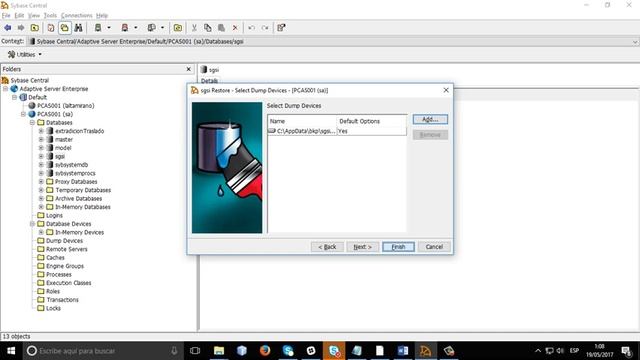Expand the sgsi database node
This screenshot has height=360, width=640.
click(x=41, y=156)
